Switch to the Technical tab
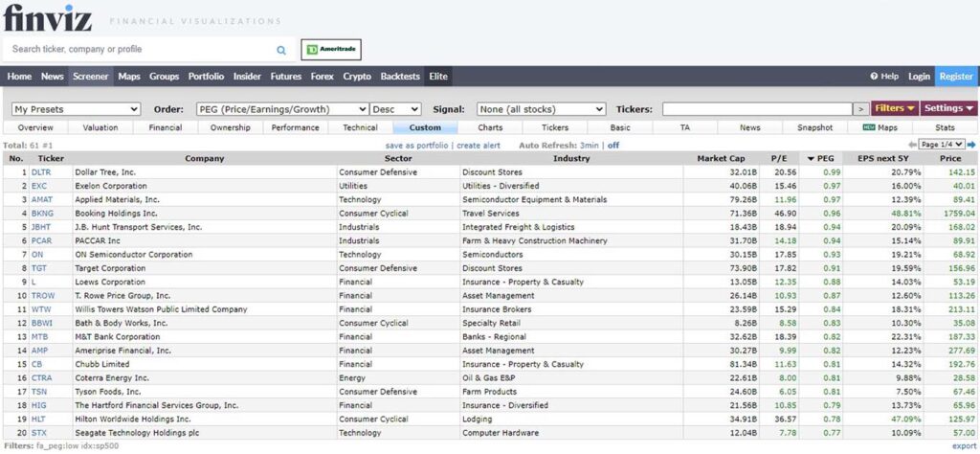 [x=361, y=127]
